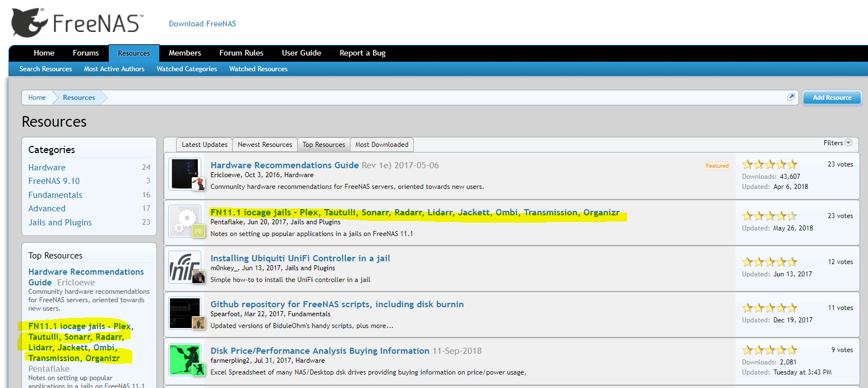The width and height of the screenshot is (868, 388).
Task: Open the Fundamentals category
Action: 56,195
